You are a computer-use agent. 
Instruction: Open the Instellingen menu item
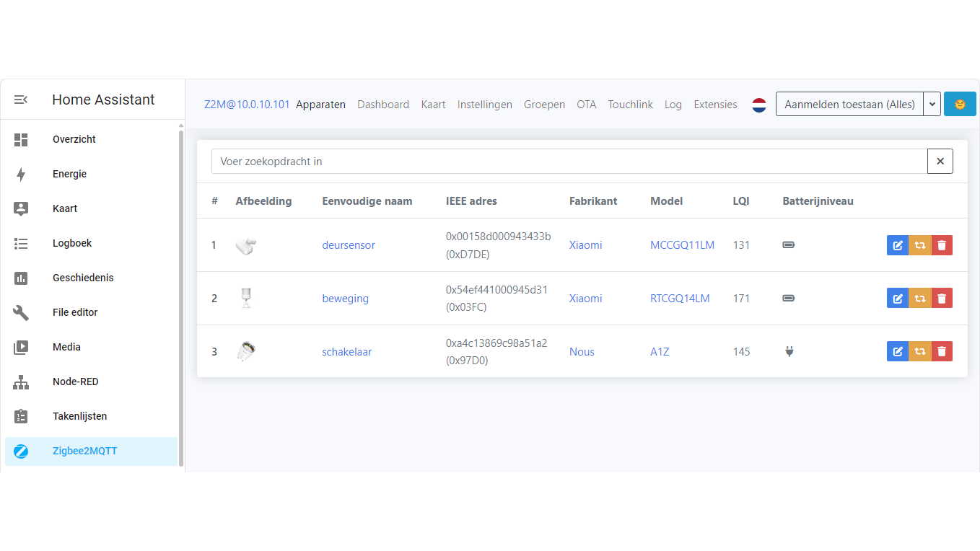point(485,105)
